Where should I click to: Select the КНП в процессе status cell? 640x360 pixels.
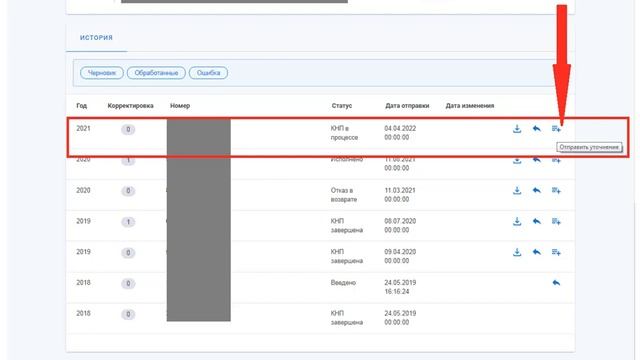344,133
